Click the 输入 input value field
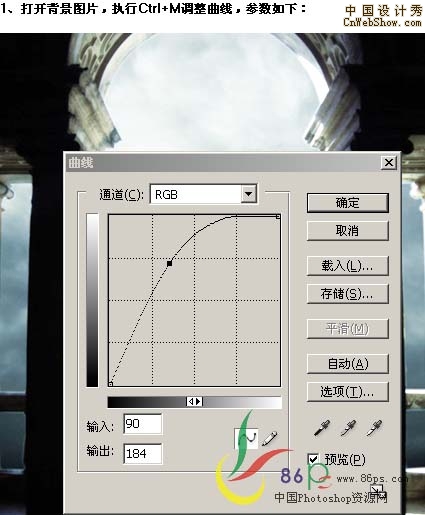The image size is (425, 515). click(x=143, y=424)
